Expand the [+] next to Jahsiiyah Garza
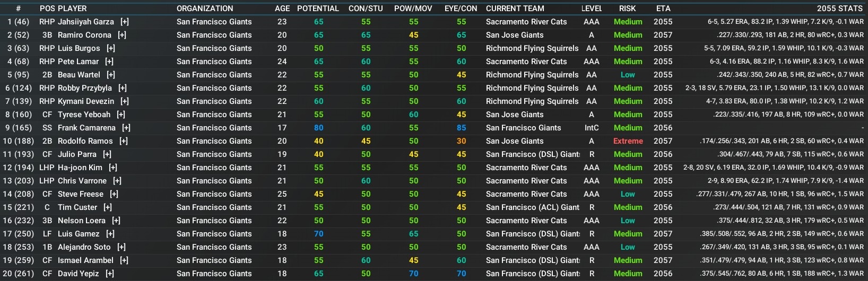 (x=125, y=22)
